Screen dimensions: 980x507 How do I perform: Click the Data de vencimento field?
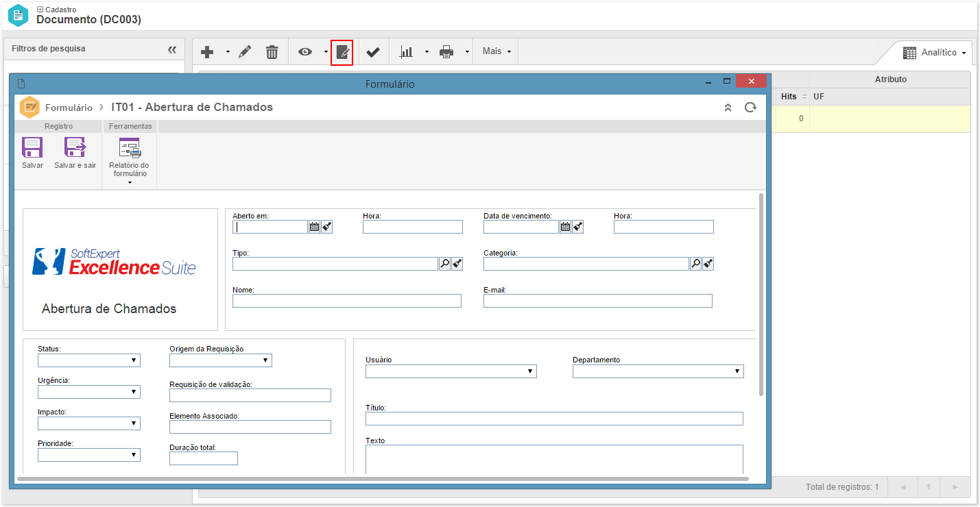pos(521,227)
